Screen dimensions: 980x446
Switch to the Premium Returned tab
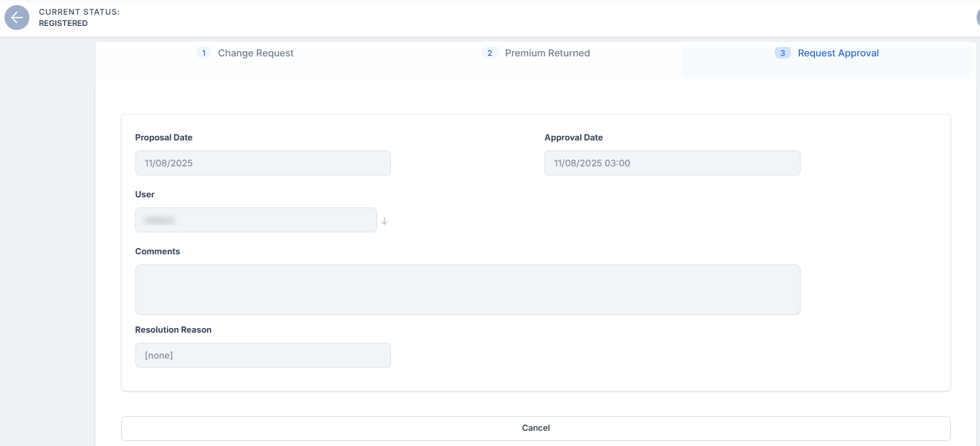(x=547, y=53)
